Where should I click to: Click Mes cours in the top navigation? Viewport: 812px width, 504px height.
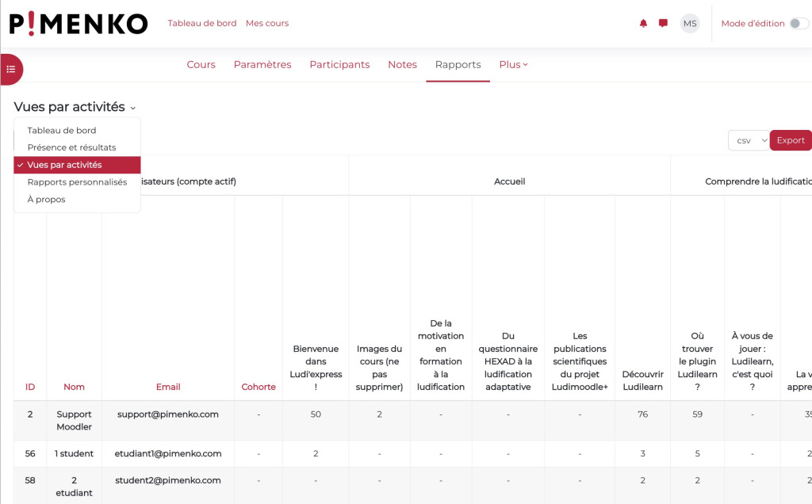pyautogui.click(x=267, y=23)
